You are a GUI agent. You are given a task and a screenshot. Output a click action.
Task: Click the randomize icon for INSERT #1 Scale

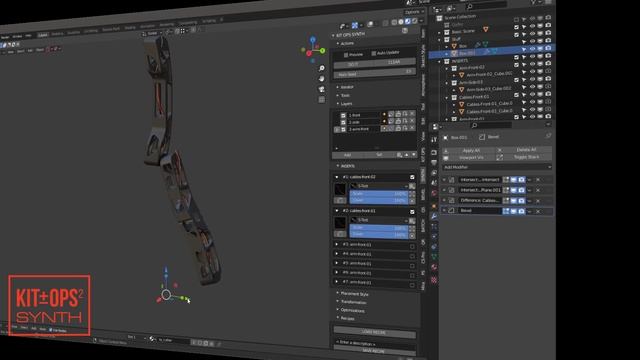(412, 193)
